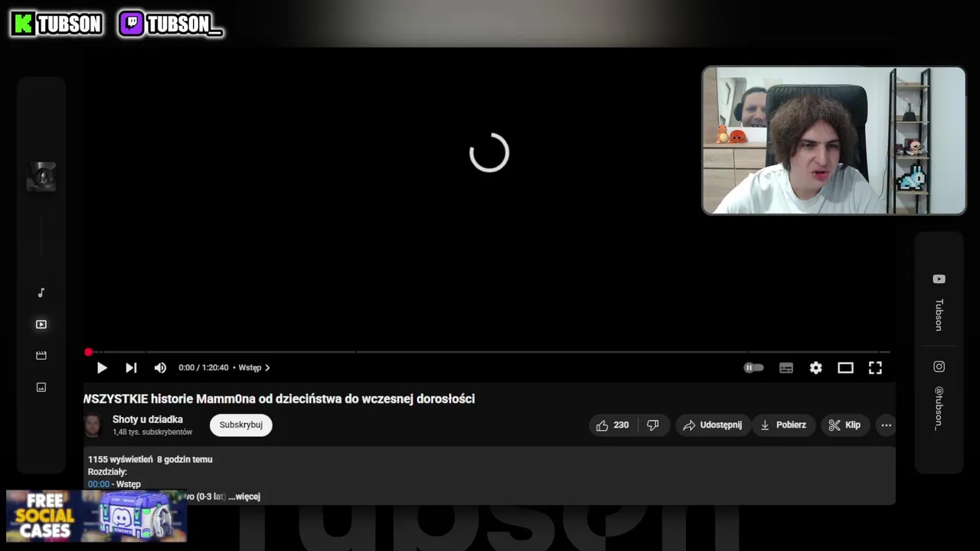Click the Kick TUBSON logo
980x551 pixels.
tap(57, 24)
